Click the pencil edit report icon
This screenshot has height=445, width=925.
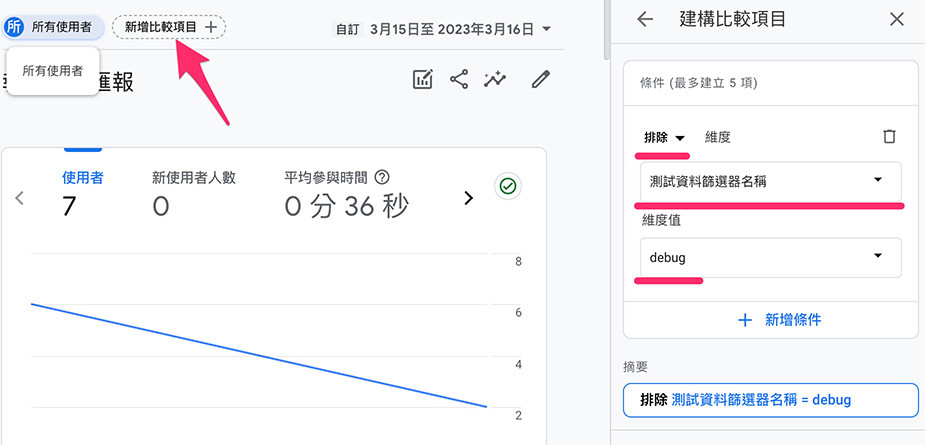click(540, 79)
